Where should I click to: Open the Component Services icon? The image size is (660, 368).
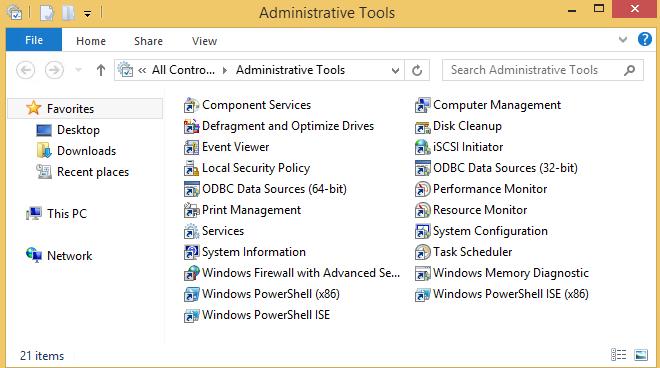pyautogui.click(x=191, y=105)
